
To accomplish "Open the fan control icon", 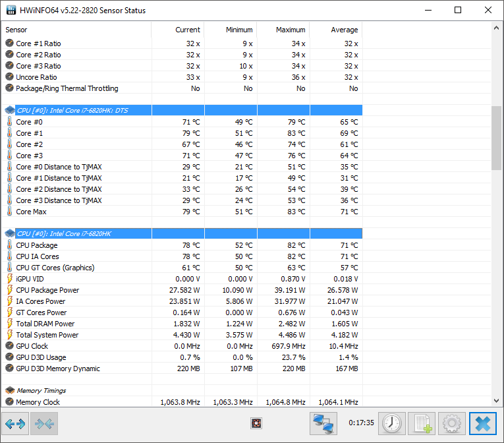I will 256,423.
